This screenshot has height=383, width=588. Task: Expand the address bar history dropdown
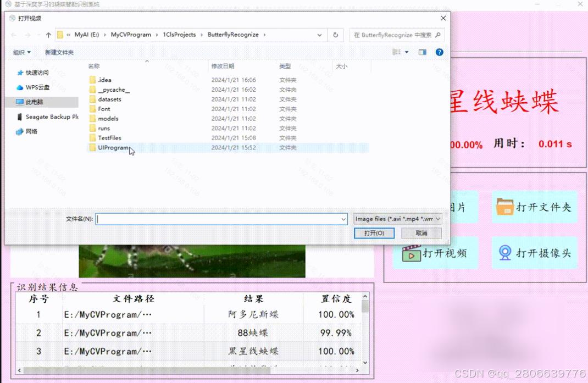coord(319,35)
